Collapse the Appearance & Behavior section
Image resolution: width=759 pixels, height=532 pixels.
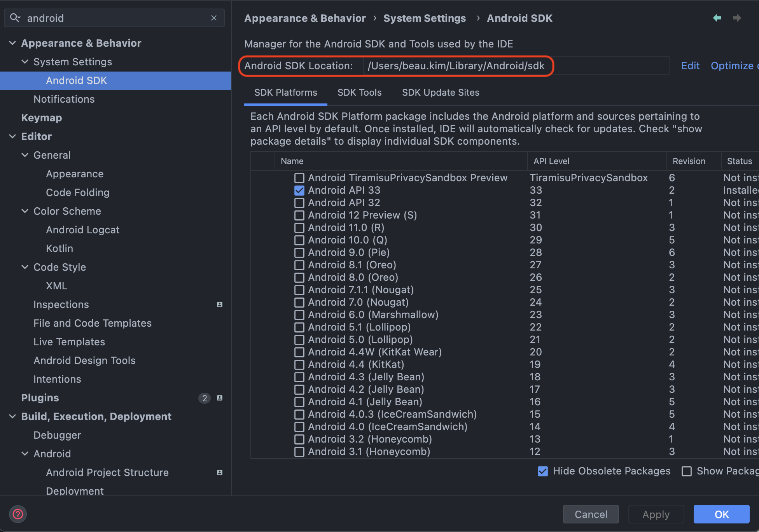pyautogui.click(x=12, y=43)
